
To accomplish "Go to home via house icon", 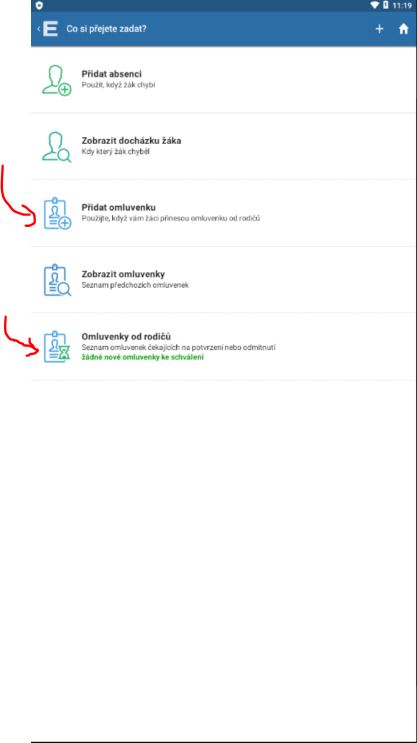I will point(403,29).
